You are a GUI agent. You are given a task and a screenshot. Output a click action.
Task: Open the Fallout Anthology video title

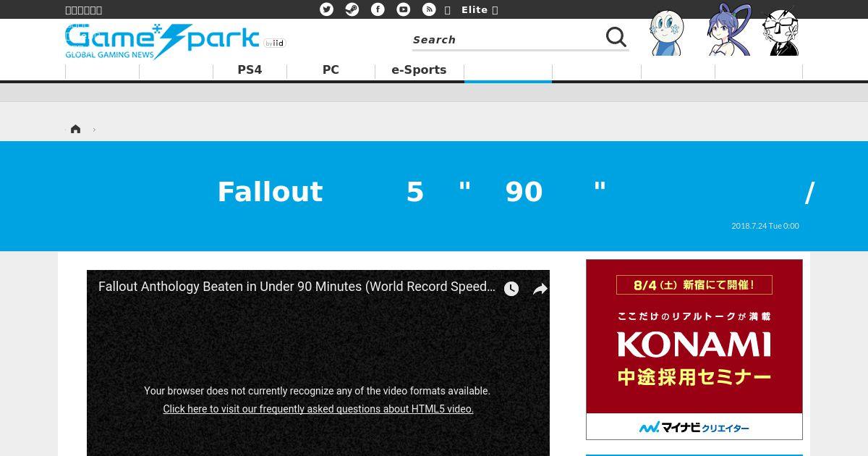(x=297, y=287)
